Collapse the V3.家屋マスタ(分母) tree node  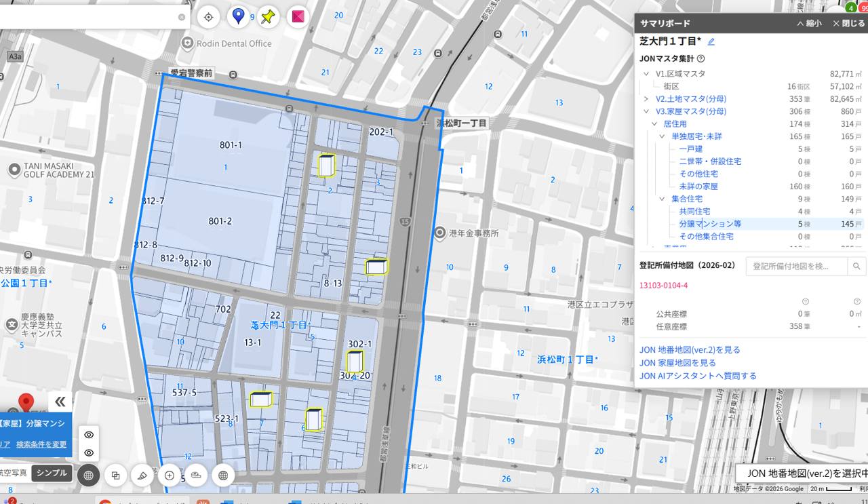coord(646,111)
